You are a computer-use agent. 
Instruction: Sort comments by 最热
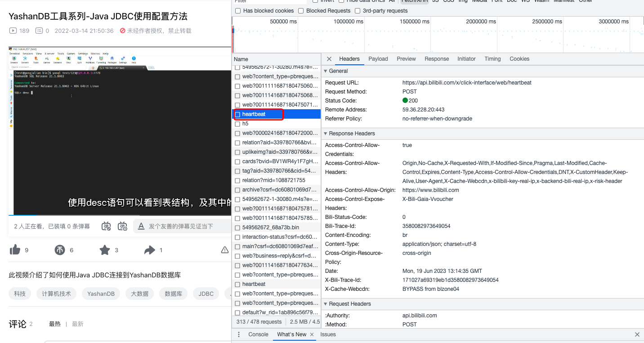pos(55,324)
